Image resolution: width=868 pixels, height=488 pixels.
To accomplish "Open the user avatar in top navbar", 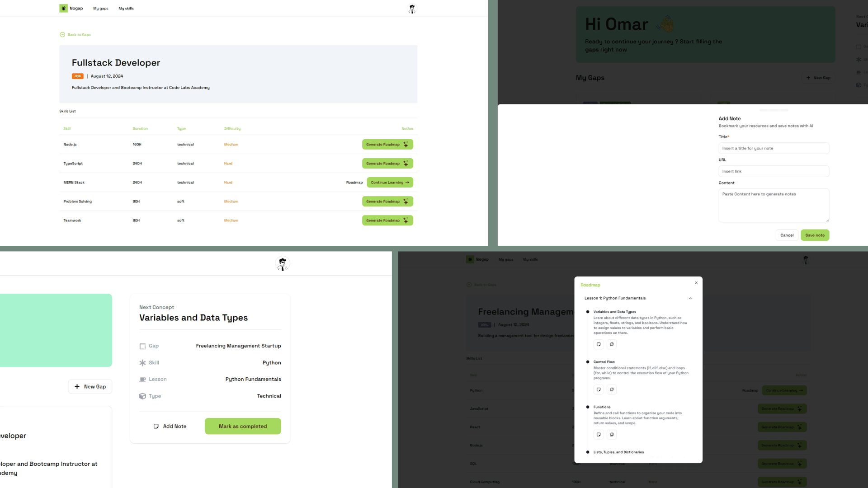I will coord(412,9).
